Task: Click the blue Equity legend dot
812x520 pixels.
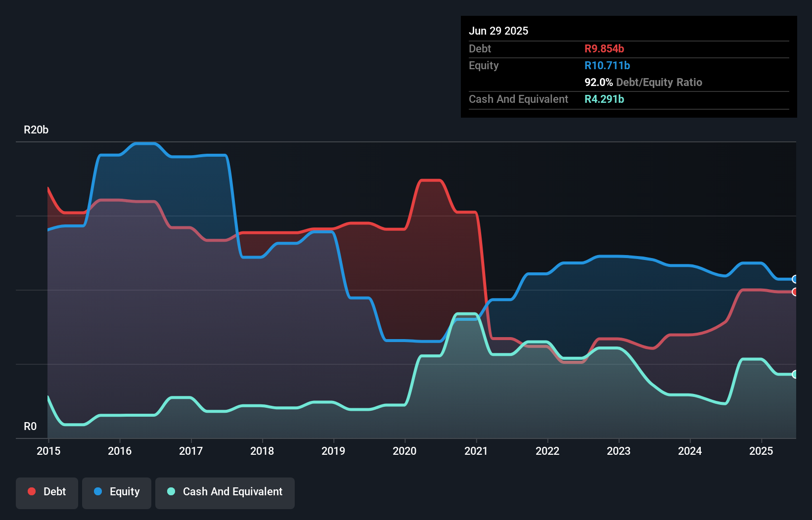Action: point(98,491)
